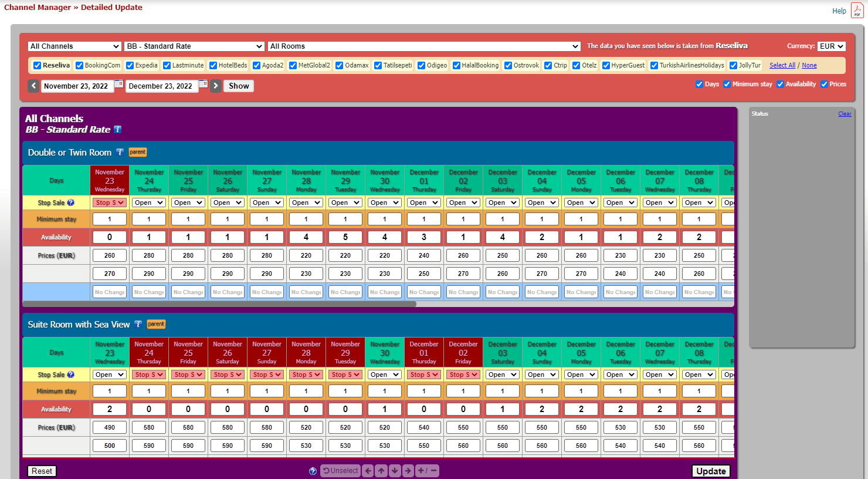Click Stop Sale help icon in Suite Room
868x479 pixels.
click(70, 375)
